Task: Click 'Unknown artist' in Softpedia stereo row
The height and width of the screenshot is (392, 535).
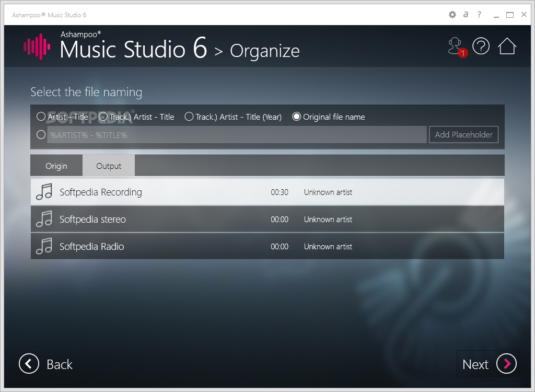Action: pos(328,219)
